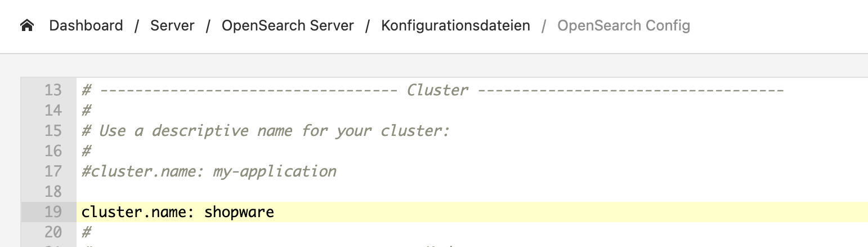Screen dimensions: 868x247
Task: Click the home icon in breadcrumb
Action: pos(26,26)
